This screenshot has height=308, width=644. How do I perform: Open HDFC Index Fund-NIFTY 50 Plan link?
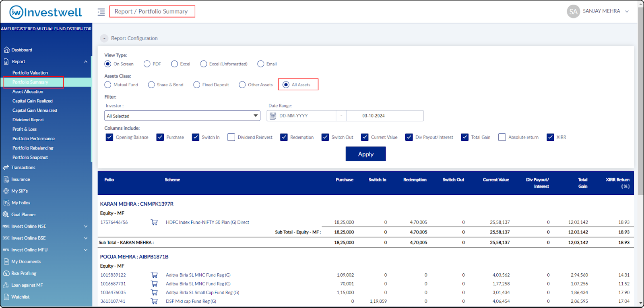(x=207, y=222)
